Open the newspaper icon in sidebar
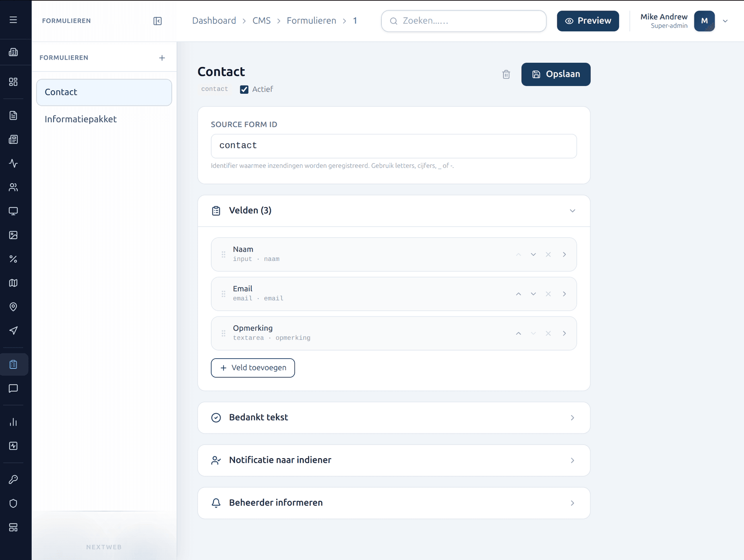 point(13,139)
